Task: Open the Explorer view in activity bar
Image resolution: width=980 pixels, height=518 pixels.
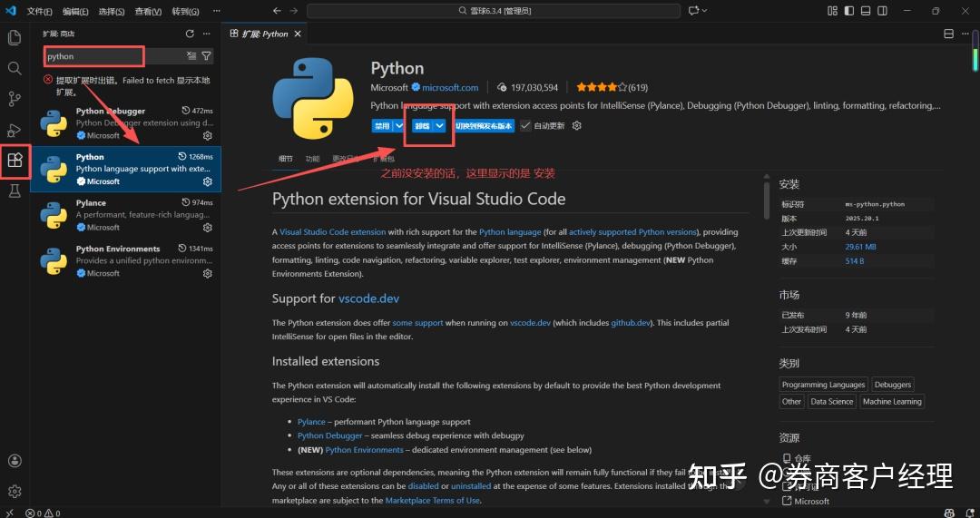Action: (15, 37)
